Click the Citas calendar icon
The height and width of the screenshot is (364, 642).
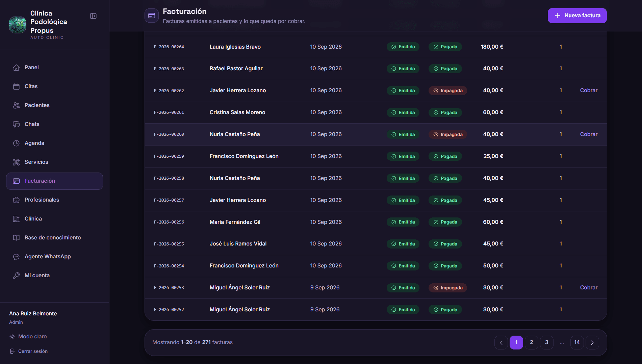pyautogui.click(x=16, y=86)
